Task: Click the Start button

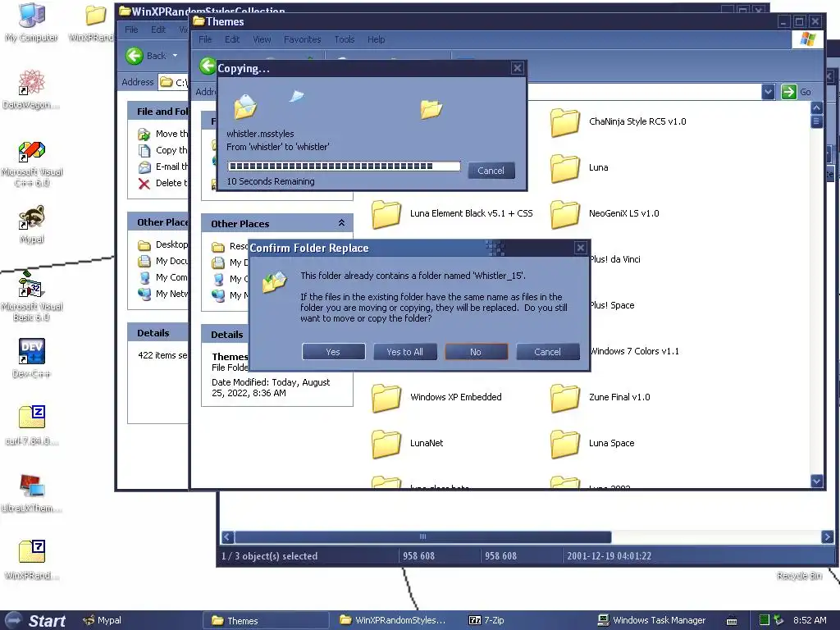Action: (x=35, y=620)
